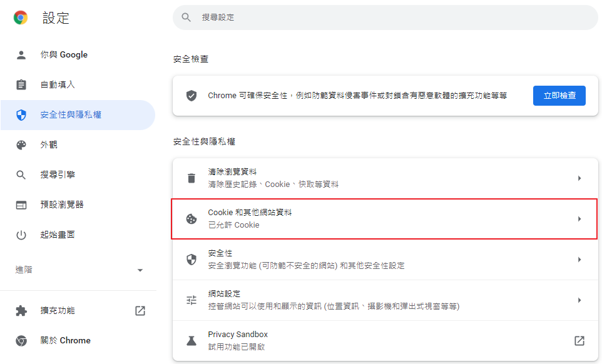The image size is (602, 364).
Task: Click the external link icon in Privacy Sandbox row
Action: [579, 341]
